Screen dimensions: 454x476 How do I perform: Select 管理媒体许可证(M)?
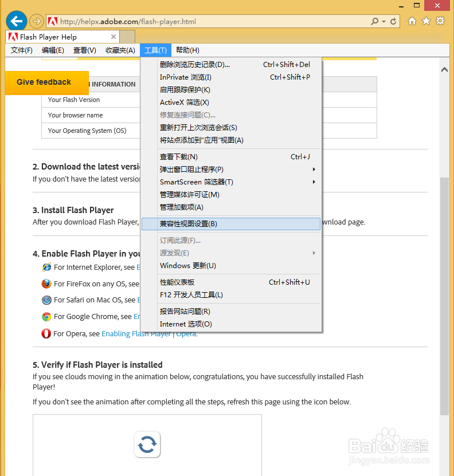(x=232, y=195)
